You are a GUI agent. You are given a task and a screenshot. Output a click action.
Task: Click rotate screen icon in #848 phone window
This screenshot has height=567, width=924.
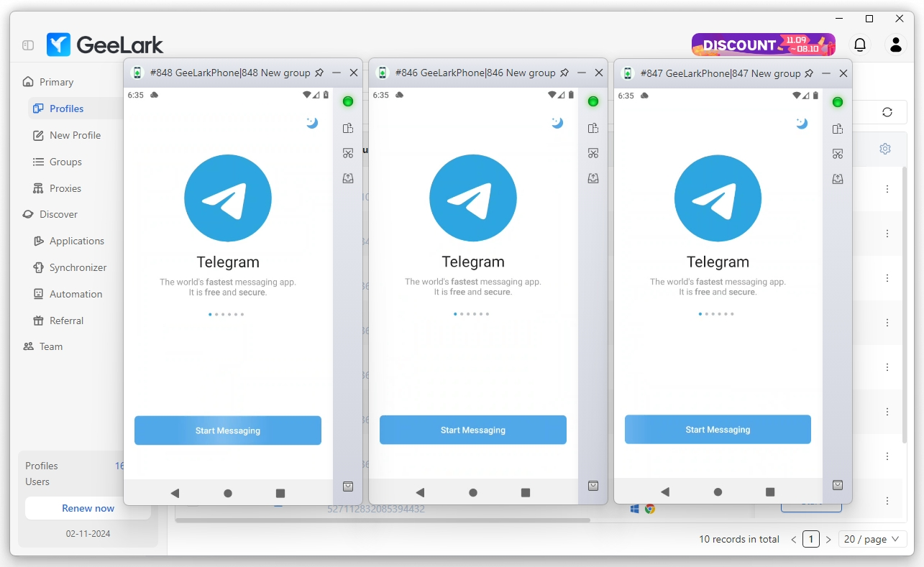click(348, 128)
